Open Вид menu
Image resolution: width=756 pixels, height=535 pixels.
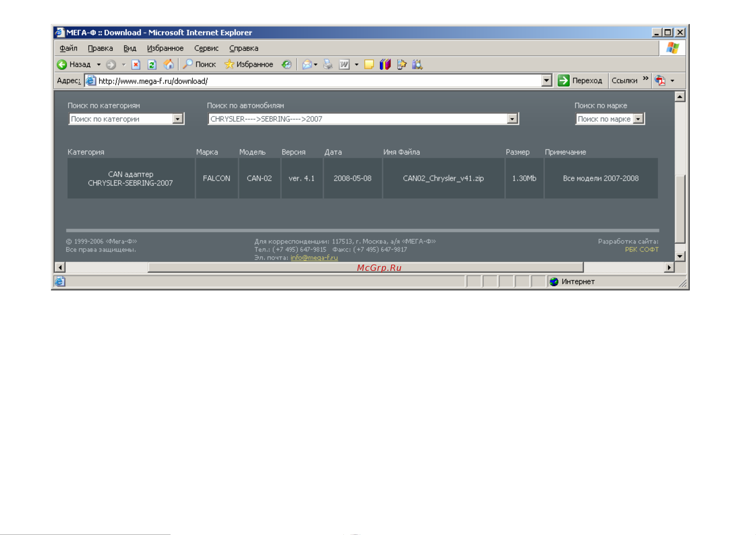(x=130, y=48)
